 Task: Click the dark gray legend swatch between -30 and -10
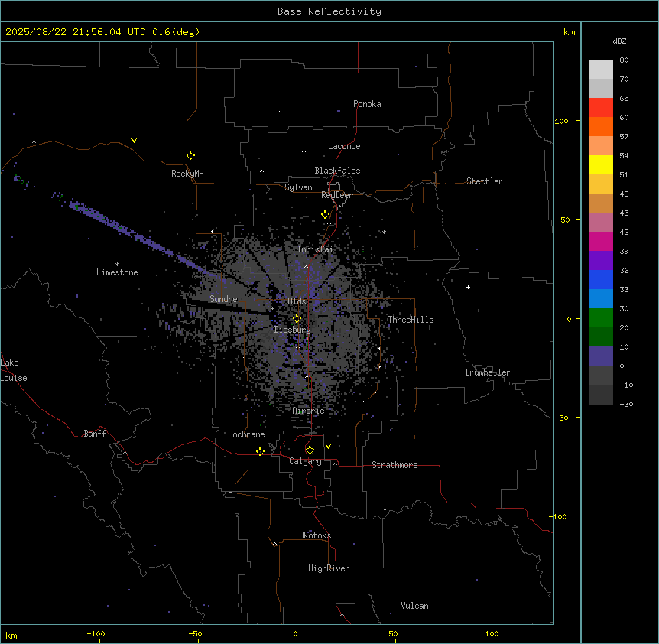point(601,395)
